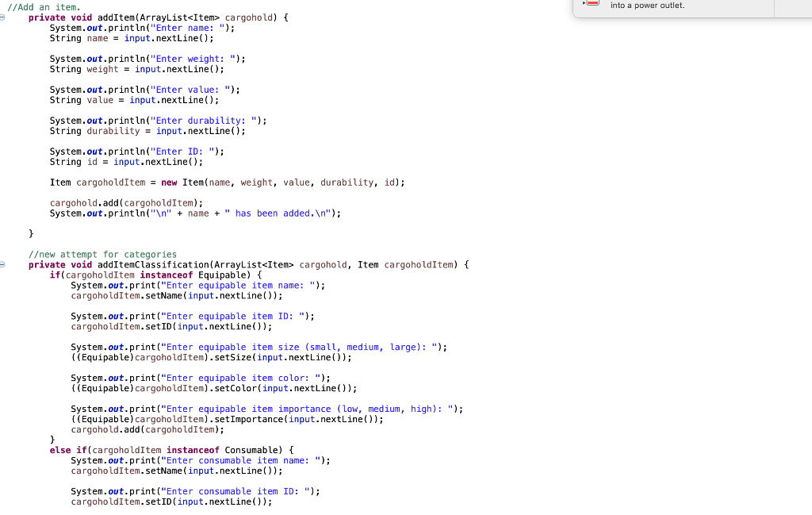Click the '//Add an item.' comment

pos(44,7)
